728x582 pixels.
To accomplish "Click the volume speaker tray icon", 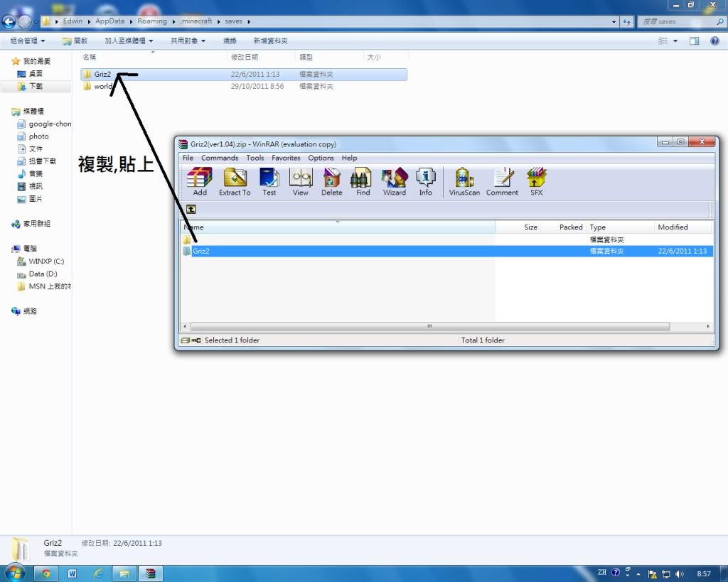I will coord(680,573).
